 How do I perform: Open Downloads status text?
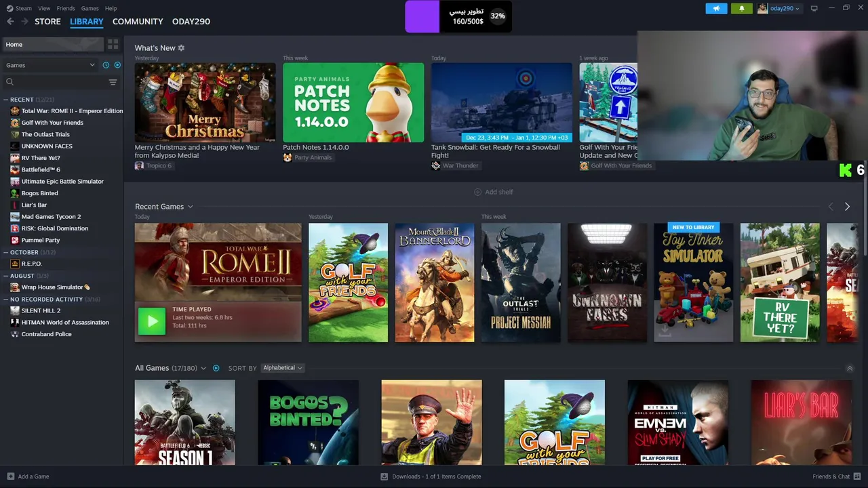437,476
